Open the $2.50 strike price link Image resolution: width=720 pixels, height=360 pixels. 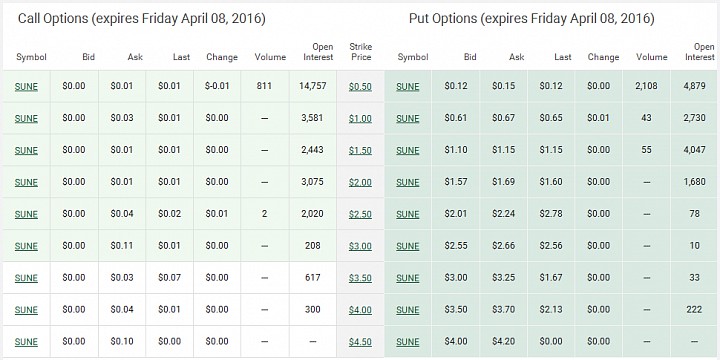coord(360,214)
